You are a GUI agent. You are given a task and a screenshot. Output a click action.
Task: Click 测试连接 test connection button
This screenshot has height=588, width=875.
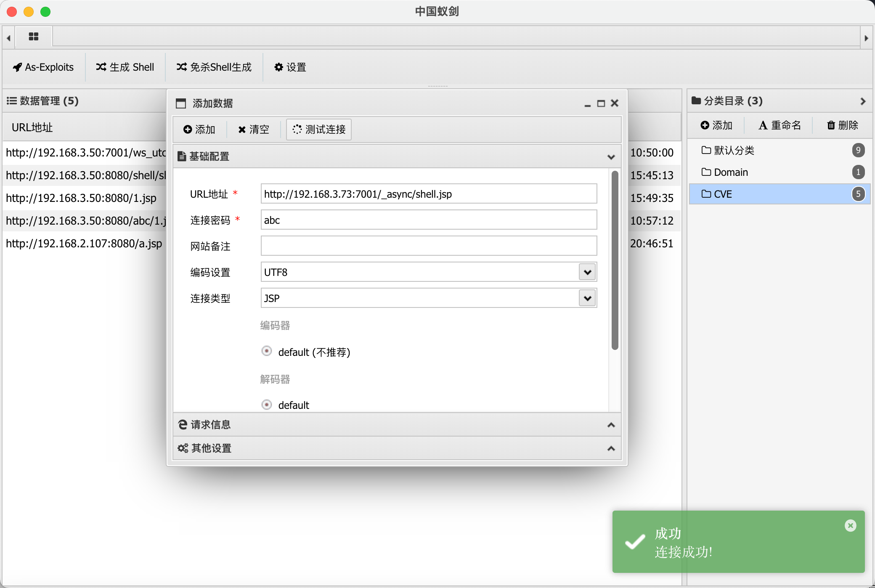[319, 130]
